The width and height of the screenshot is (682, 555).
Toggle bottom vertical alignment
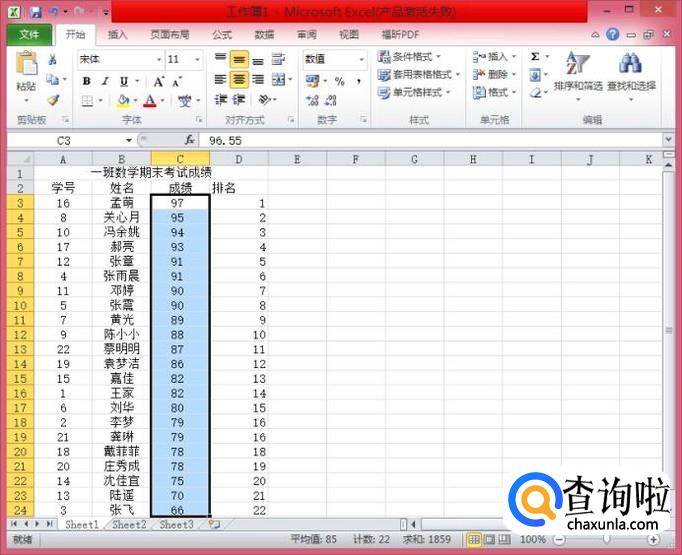[258, 59]
